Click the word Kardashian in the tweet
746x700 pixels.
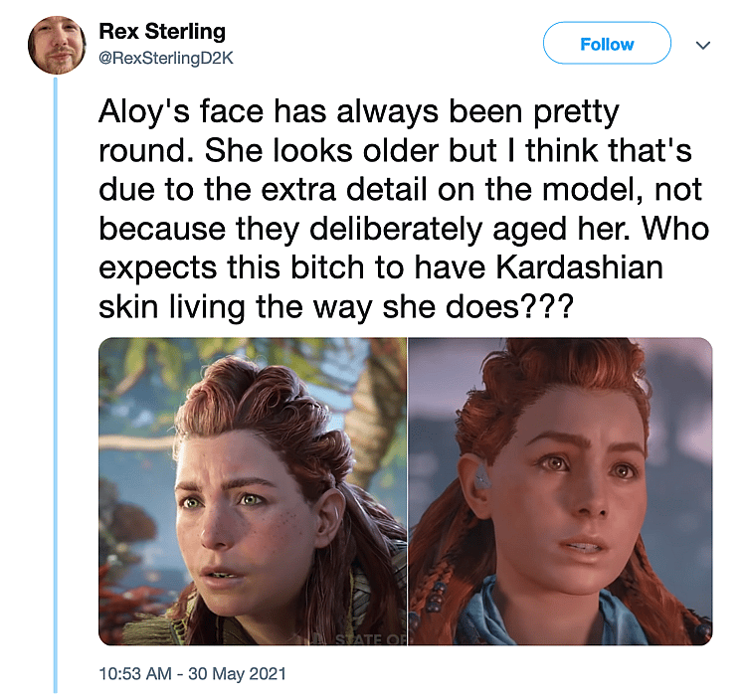coord(580,267)
